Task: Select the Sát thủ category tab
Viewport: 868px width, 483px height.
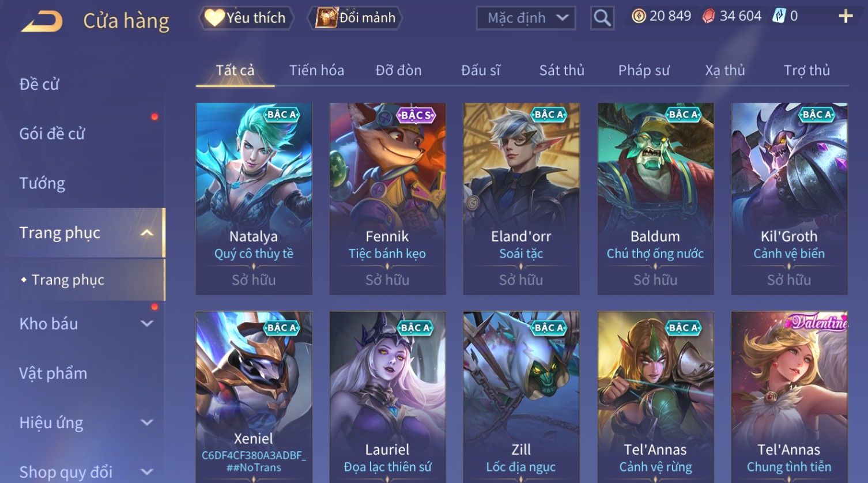Action: pyautogui.click(x=562, y=70)
